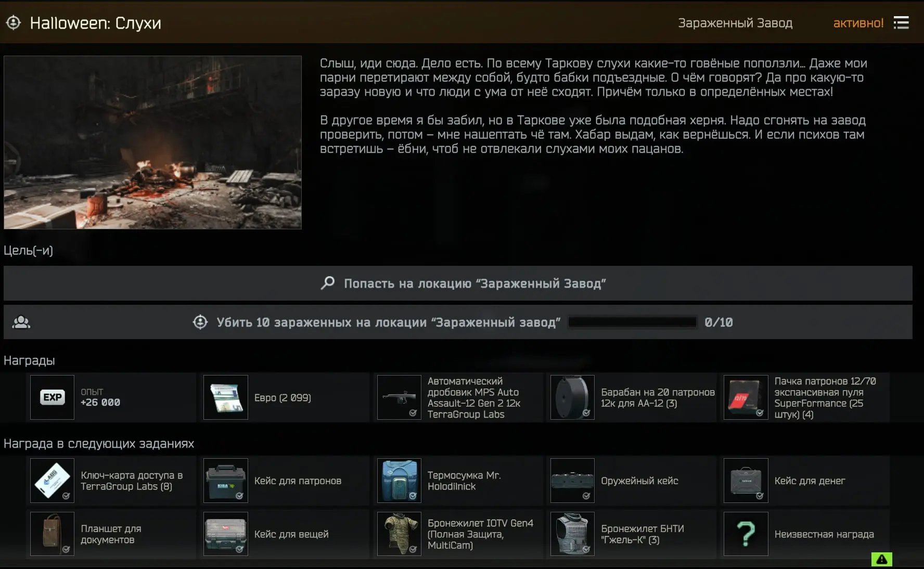Click the Оружейный кейс weapon case icon

pos(572,481)
